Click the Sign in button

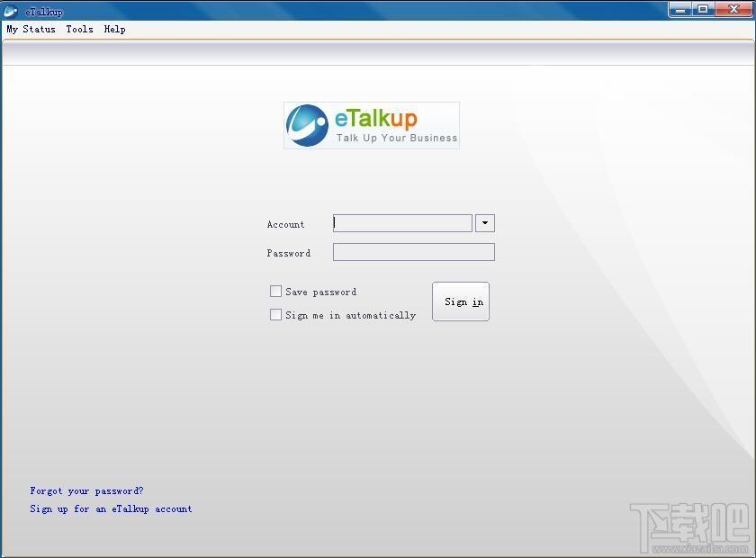(461, 301)
